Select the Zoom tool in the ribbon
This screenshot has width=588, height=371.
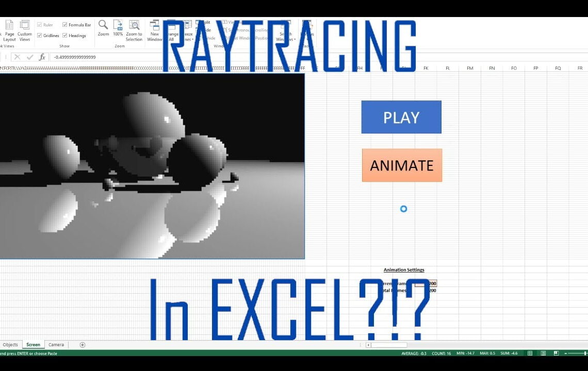point(102,28)
